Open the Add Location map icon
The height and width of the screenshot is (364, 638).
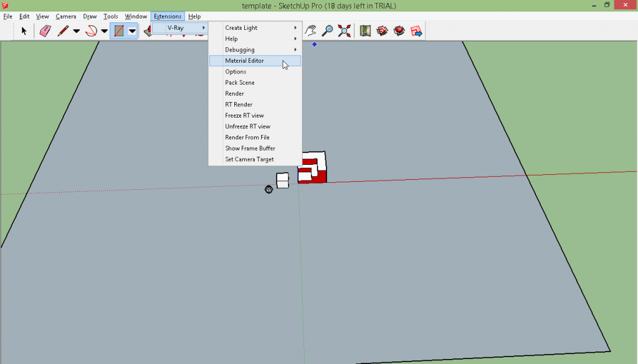pyautogui.click(x=365, y=30)
